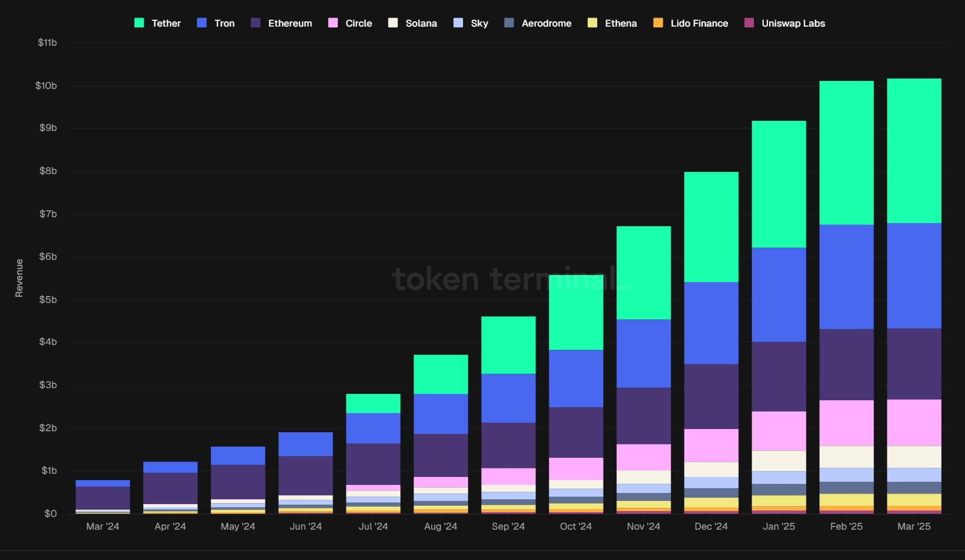965x560 pixels.
Task: Click the Feb '25 axis label
Action: coord(846,526)
